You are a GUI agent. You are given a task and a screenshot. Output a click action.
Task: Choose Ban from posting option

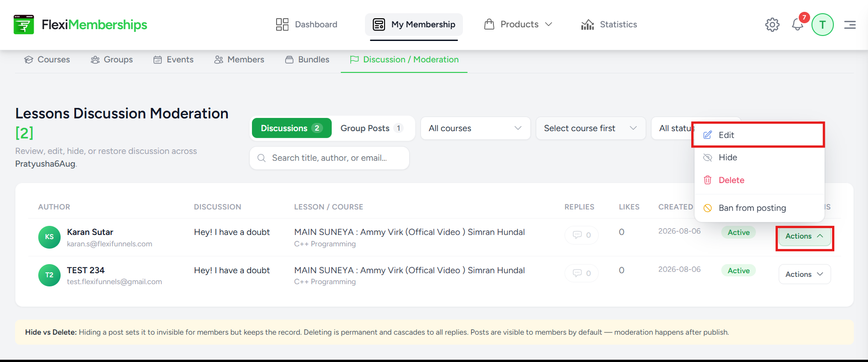click(x=759, y=208)
